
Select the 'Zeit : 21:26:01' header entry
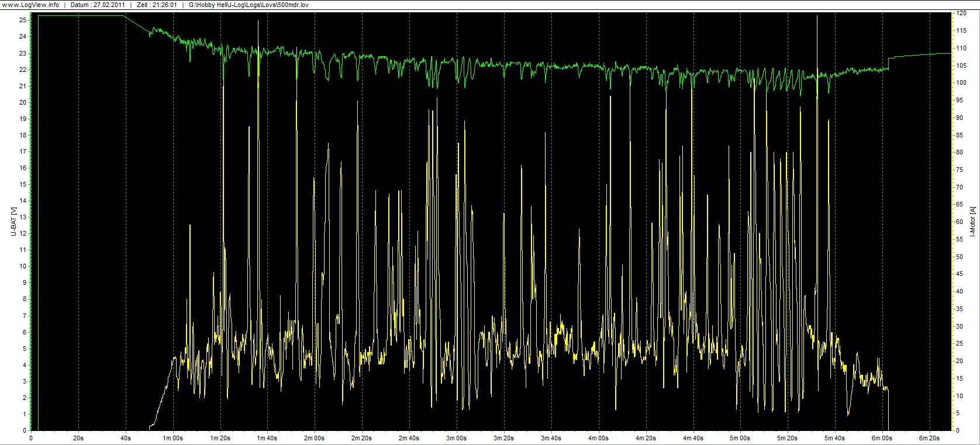click(x=156, y=5)
